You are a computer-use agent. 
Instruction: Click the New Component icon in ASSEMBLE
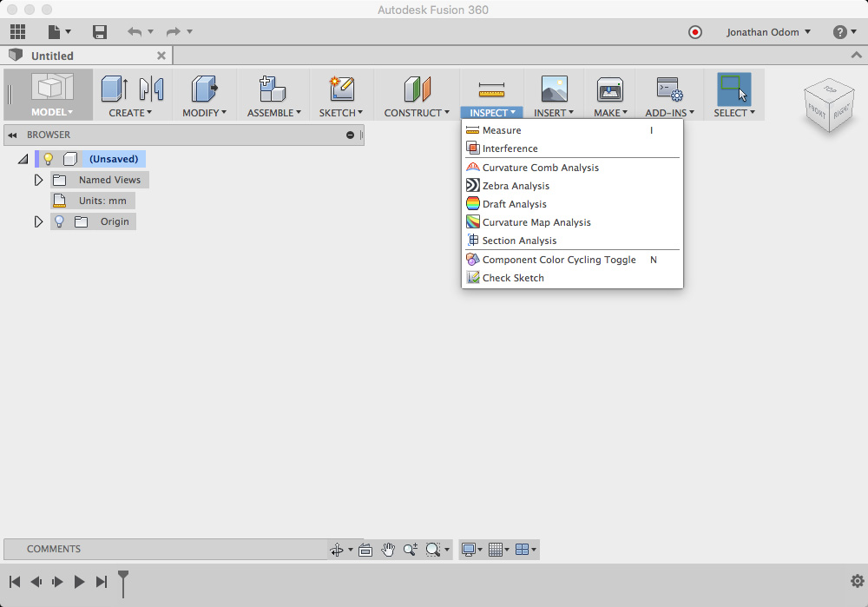click(x=273, y=89)
